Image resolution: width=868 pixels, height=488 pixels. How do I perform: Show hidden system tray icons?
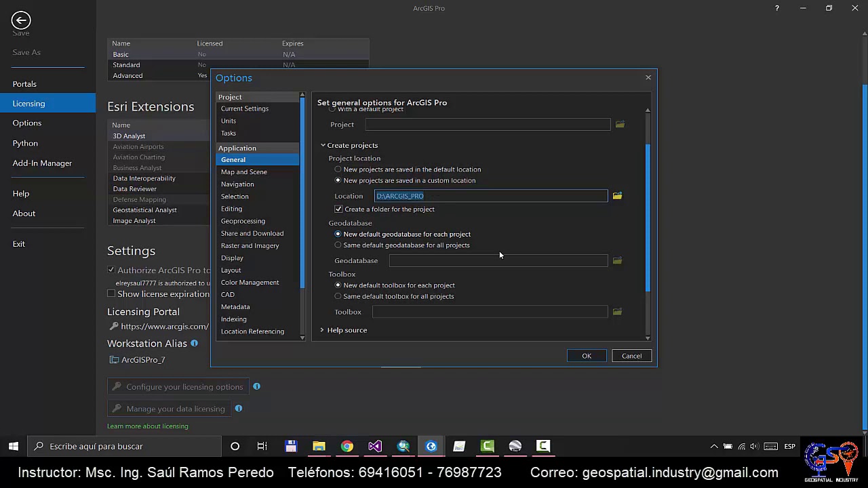pyautogui.click(x=713, y=446)
